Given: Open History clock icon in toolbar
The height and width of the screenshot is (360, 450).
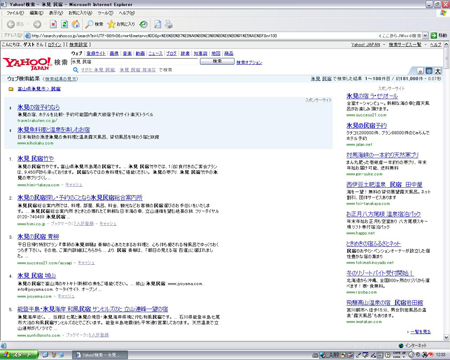Looking at the screenshot, I should [x=144, y=24].
